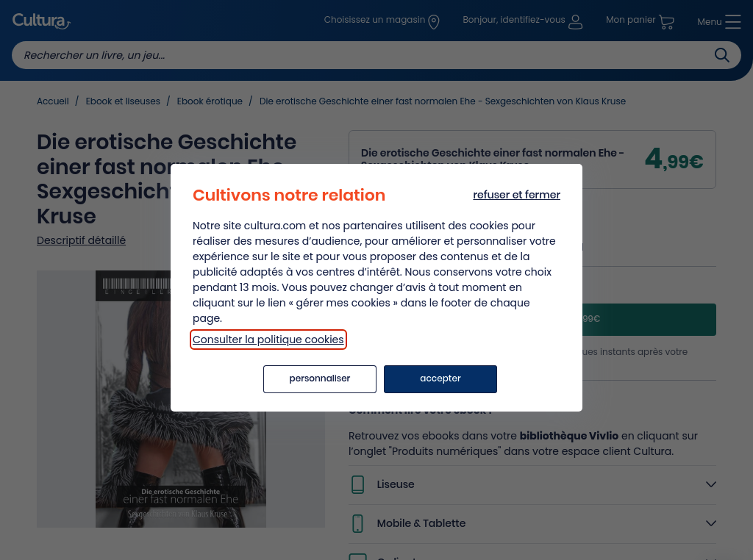
Task: Open the shopping cart icon
Action: [x=666, y=21]
